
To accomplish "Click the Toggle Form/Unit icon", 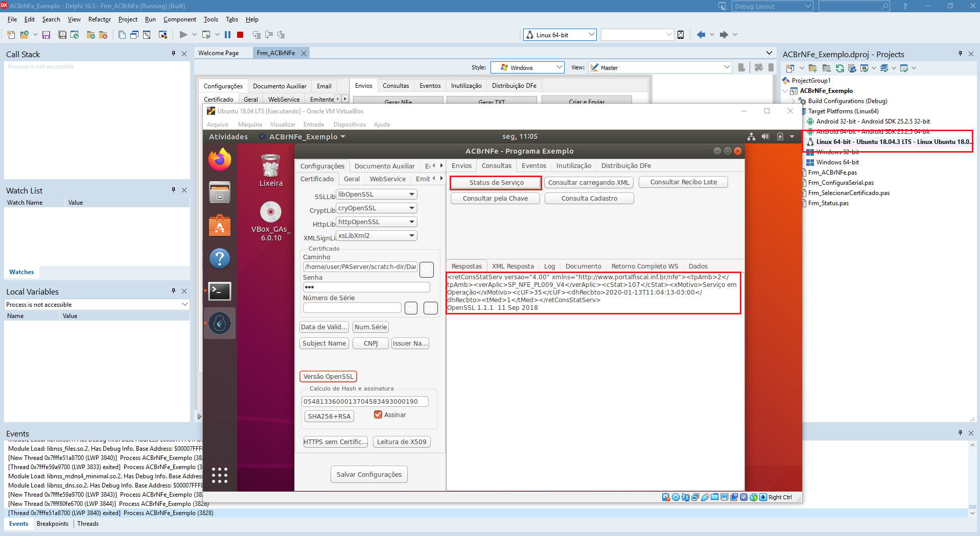I will click(147, 35).
